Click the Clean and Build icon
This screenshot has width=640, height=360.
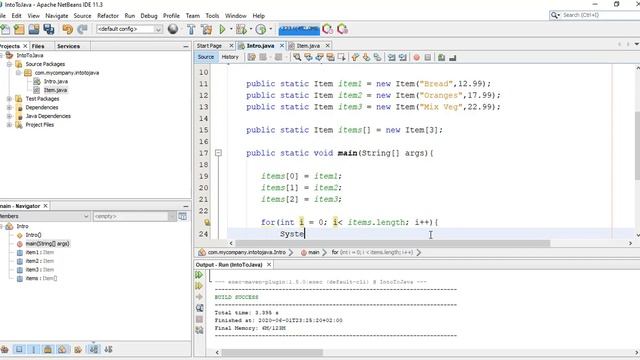point(207,29)
